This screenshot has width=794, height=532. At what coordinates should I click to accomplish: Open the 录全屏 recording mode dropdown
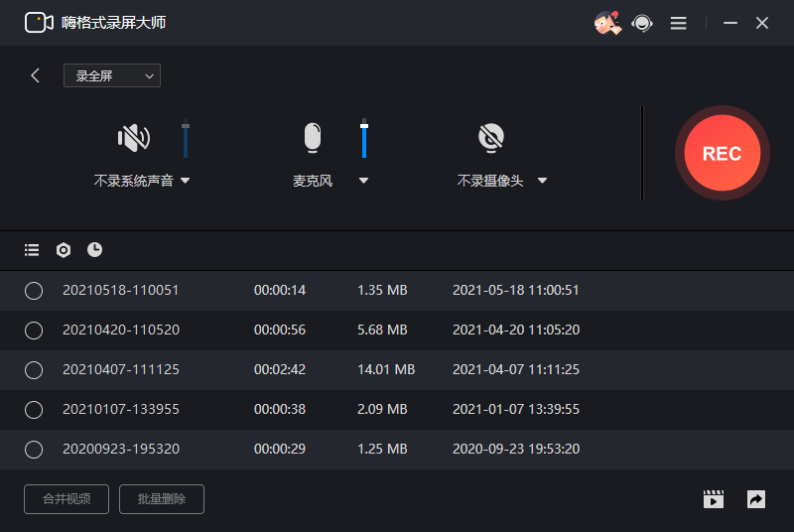[x=112, y=75]
